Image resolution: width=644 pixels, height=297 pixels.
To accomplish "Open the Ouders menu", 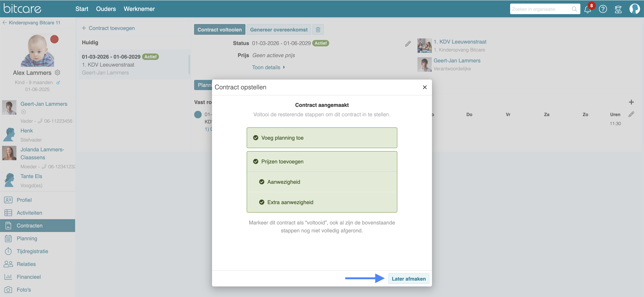I will 106,9.
